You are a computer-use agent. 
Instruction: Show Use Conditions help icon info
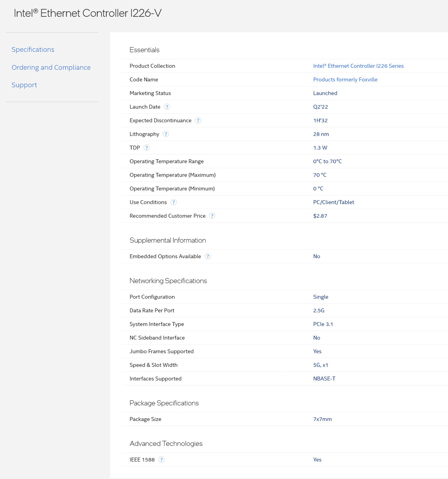[174, 202]
